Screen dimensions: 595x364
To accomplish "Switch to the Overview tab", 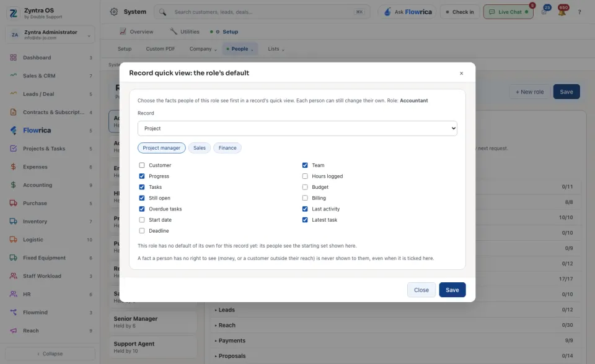I will pyautogui.click(x=136, y=32).
